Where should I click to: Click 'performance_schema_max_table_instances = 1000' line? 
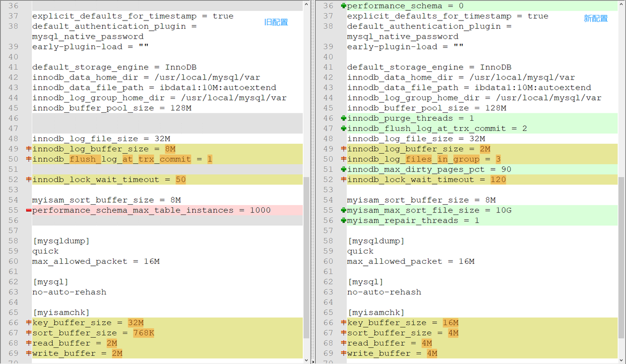click(152, 211)
